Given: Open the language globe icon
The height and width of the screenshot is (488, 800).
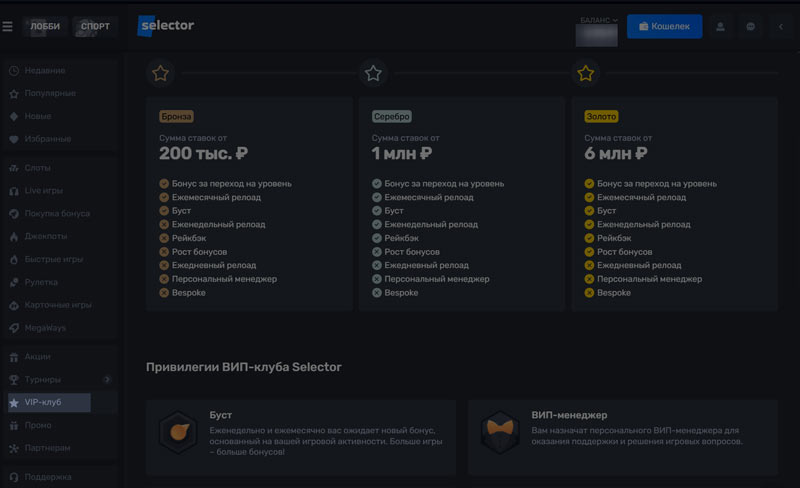Looking at the screenshot, I should point(750,27).
